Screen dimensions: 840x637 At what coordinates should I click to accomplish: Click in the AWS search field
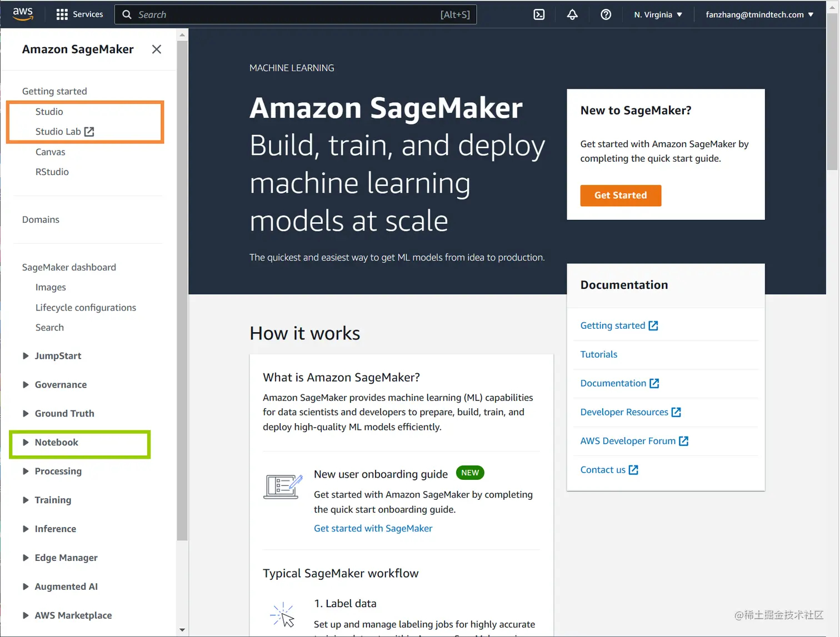(289, 14)
